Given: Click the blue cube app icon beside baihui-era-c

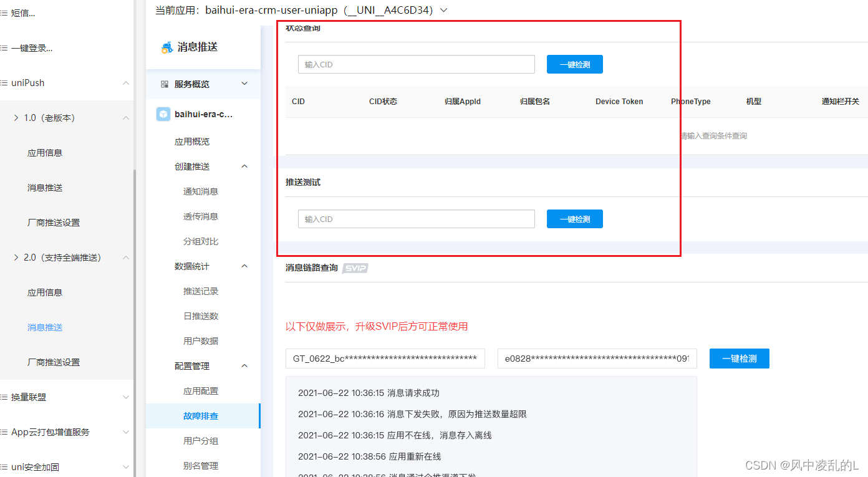Looking at the screenshot, I should [164, 113].
